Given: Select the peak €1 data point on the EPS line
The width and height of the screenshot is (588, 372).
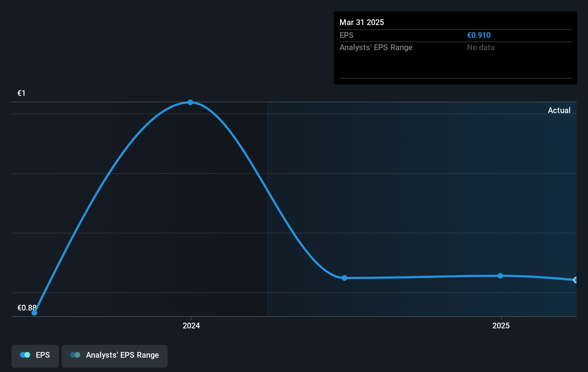Looking at the screenshot, I should pyautogui.click(x=190, y=102).
